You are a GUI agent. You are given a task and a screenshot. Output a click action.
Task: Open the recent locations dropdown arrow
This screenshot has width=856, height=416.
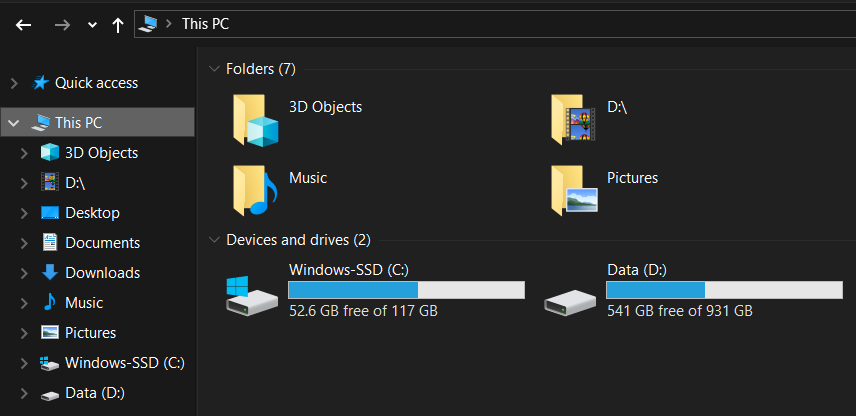coord(92,25)
